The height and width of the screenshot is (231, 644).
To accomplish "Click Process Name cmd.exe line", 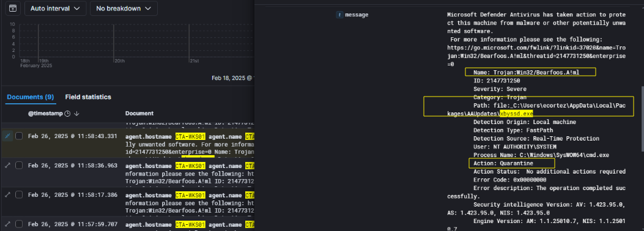I will (541, 155).
